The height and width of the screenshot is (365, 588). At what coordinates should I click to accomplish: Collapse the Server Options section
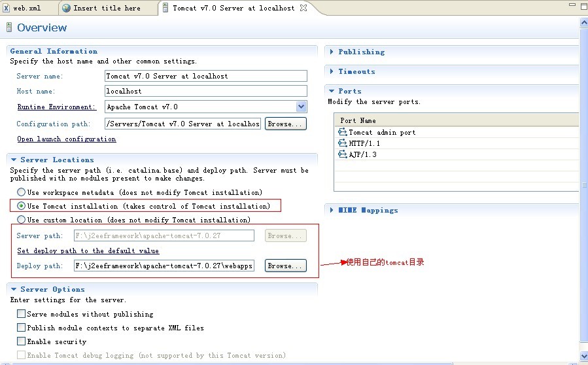click(x=14, y=289)
